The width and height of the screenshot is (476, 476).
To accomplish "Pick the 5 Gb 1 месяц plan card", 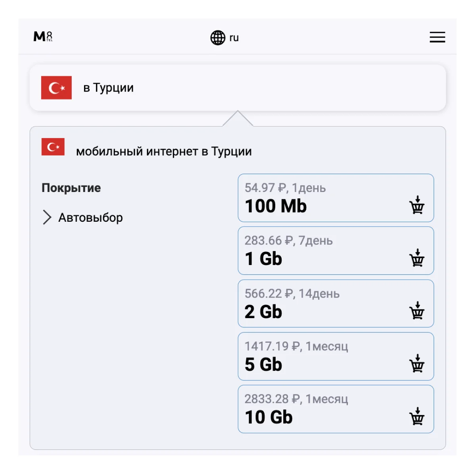I will click(x=317, y=356).
